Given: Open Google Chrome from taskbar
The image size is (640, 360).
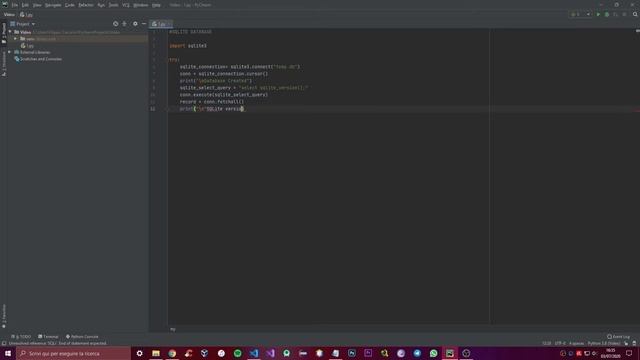Looking at the screenshot, I should pos(172,353).
